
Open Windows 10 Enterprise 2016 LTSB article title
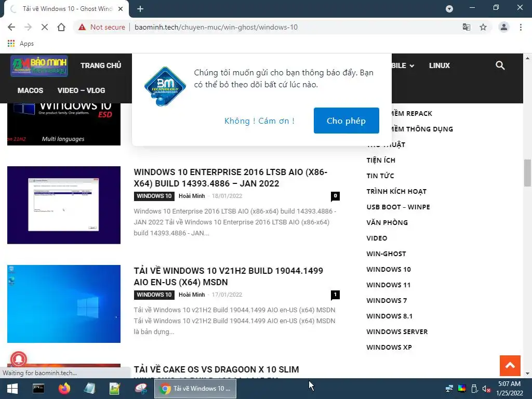click(230, 178)
